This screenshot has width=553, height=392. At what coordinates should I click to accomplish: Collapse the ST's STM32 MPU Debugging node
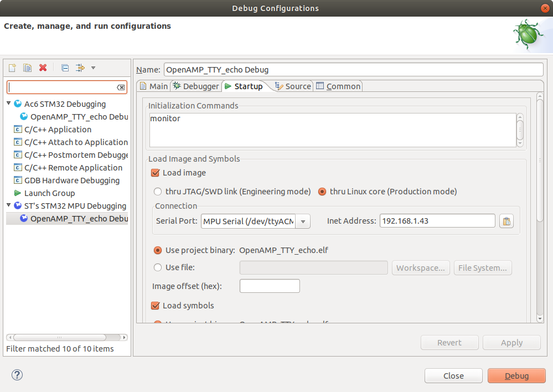point(9,205)
